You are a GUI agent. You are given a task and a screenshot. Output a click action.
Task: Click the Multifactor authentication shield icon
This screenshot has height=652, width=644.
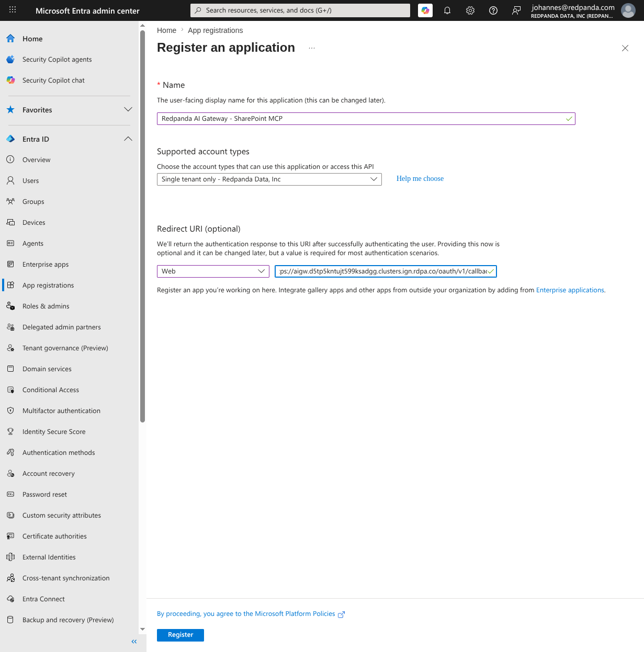coord(10,411)
